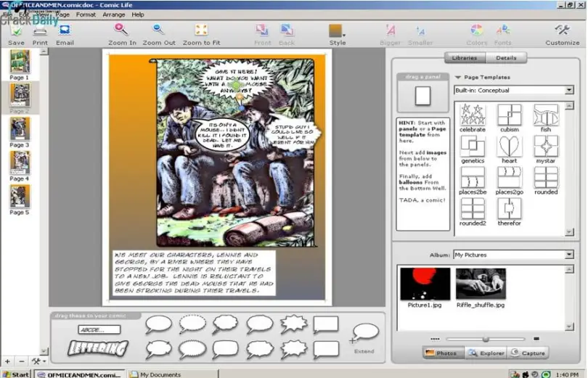588x378 pixels.
Task: Open Built-in: Conceptual template dropdown
Action: (x=514, y=90)
